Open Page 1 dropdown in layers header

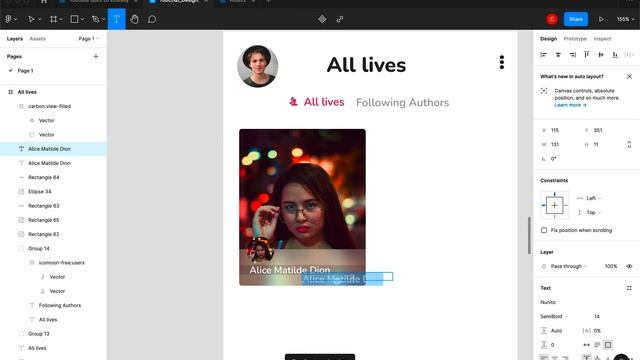coord(89,39)
